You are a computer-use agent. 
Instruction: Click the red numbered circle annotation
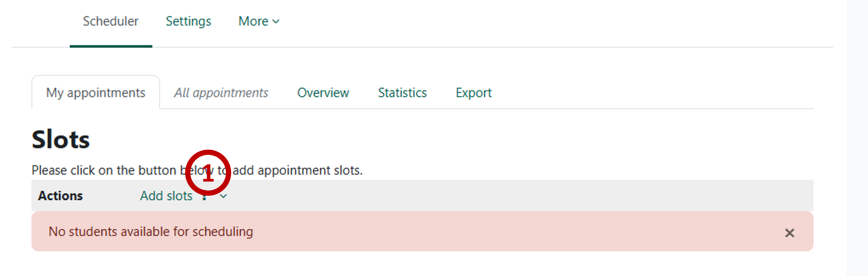tap(208, 172)
